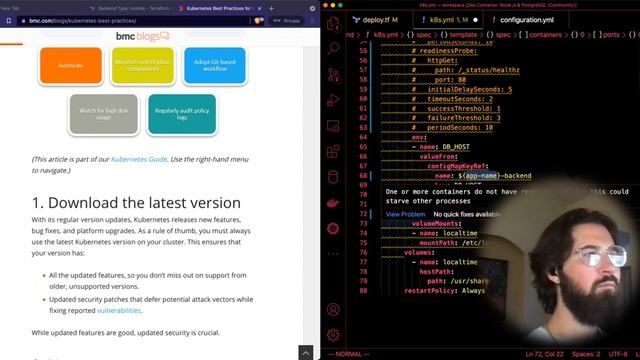Viewport: 640px width, 360px height.
Task: Open a new browser tab
Action: tap(271, 8)
